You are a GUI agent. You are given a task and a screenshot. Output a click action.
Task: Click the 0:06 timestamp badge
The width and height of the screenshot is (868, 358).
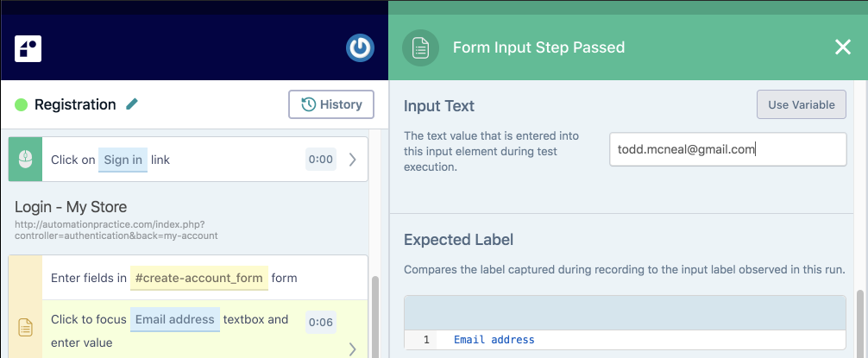(320, 322)
